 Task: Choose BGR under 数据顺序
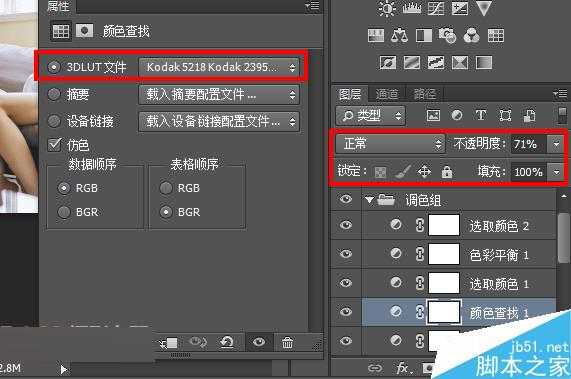point(64,212)
